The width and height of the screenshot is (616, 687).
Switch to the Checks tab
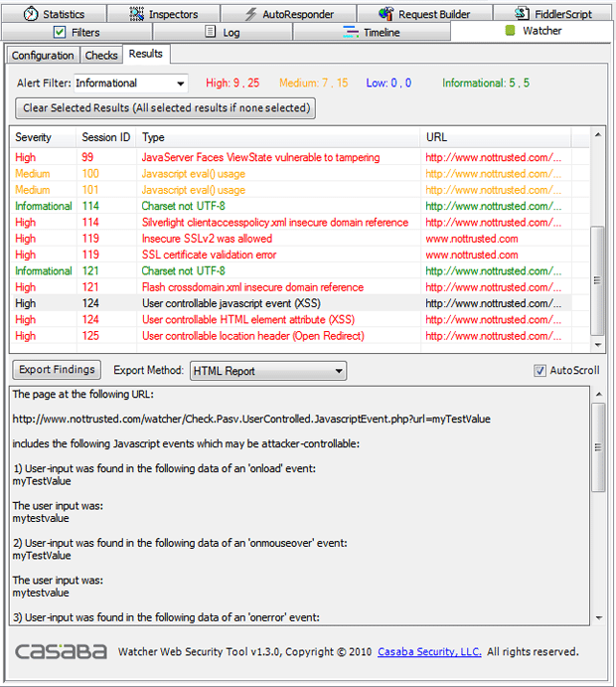click(x=101, y=56)
